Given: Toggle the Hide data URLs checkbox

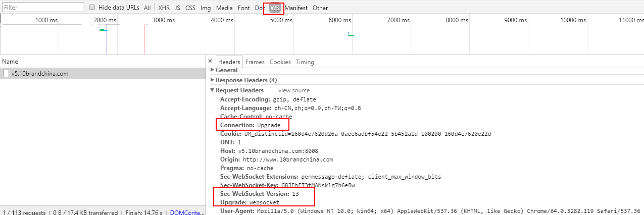Looking at the screenshot, I should [92, 8].
